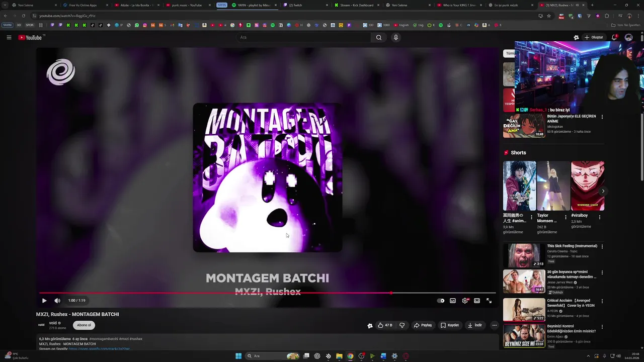Dislike the video
The width and height of the screenshot is (644, 362).
[402, 325]
